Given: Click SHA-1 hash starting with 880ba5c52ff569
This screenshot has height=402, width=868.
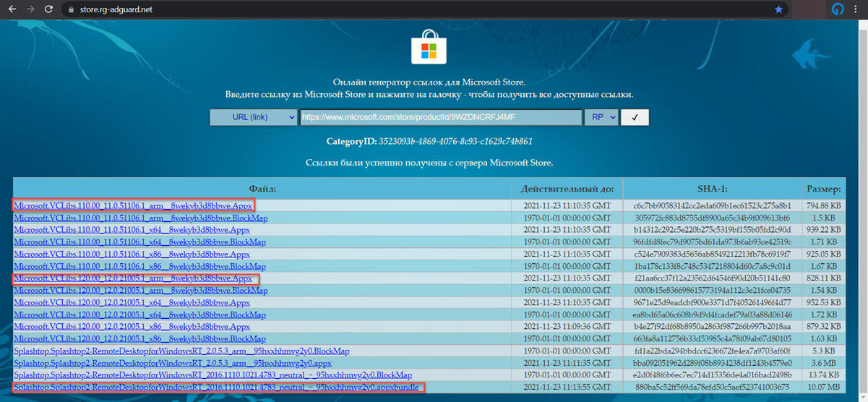Looking at the screenshot, I should (711, 388).
